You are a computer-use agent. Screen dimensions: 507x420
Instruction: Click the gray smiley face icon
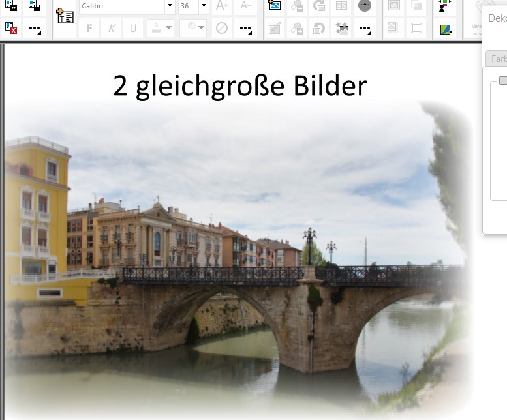point(364,6)
